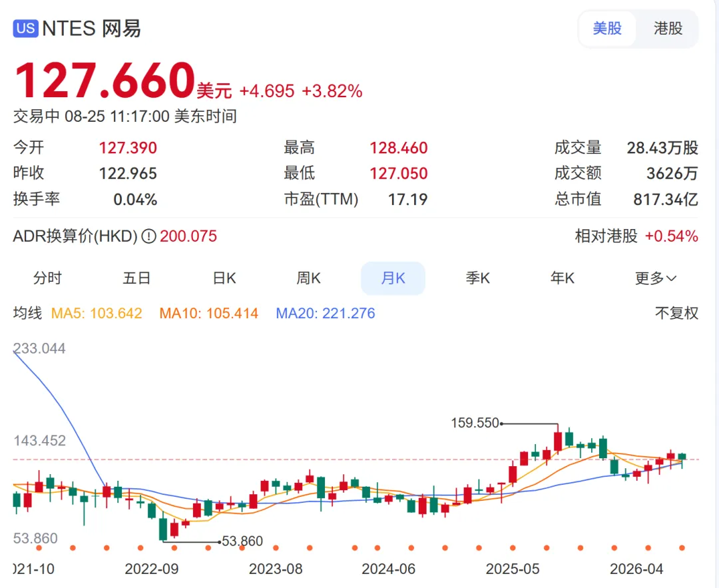Click the MA20: 221.276 indicator label
The width and height of the screenshot is (719, 588).
click(x=325, y=313)
